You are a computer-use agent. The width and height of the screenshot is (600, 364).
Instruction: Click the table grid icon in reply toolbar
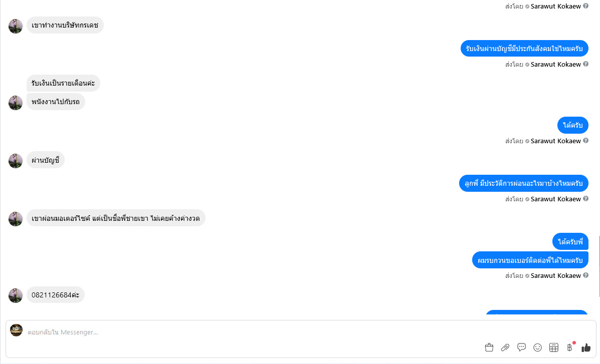point(554,347)
